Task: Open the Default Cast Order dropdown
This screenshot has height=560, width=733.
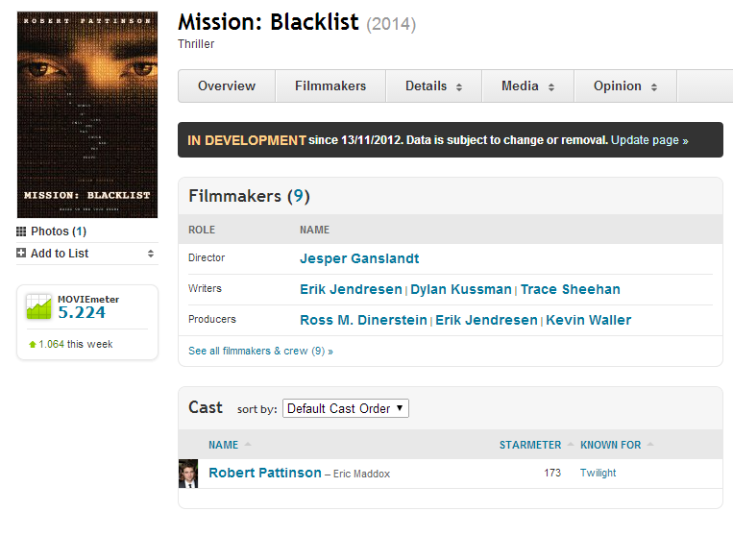Action: tap(346, 408)
